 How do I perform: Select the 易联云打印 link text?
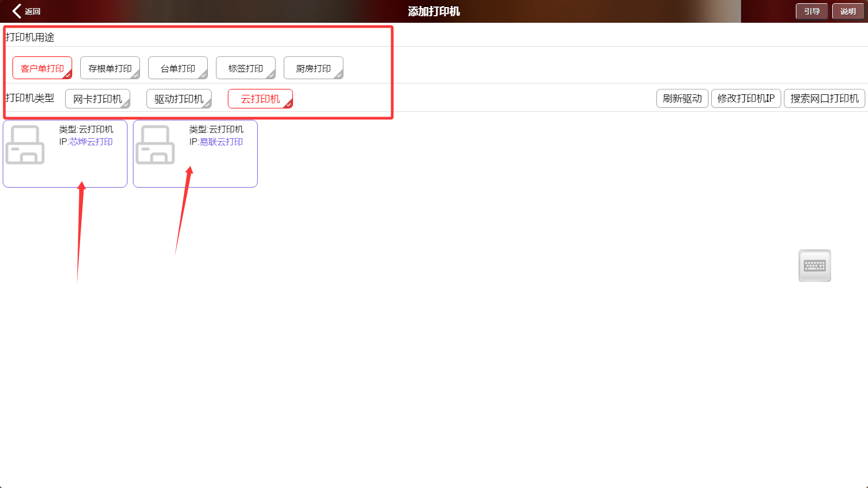(221, 142)
